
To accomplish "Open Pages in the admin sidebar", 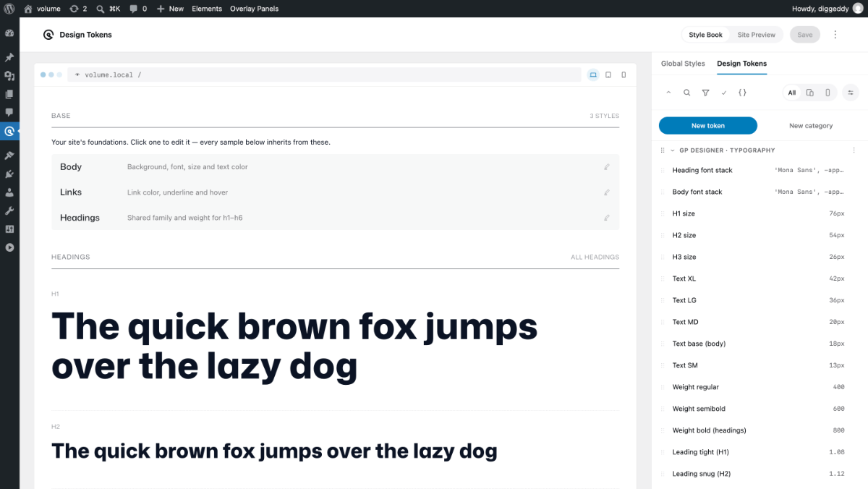I will [x=9, y=94].
